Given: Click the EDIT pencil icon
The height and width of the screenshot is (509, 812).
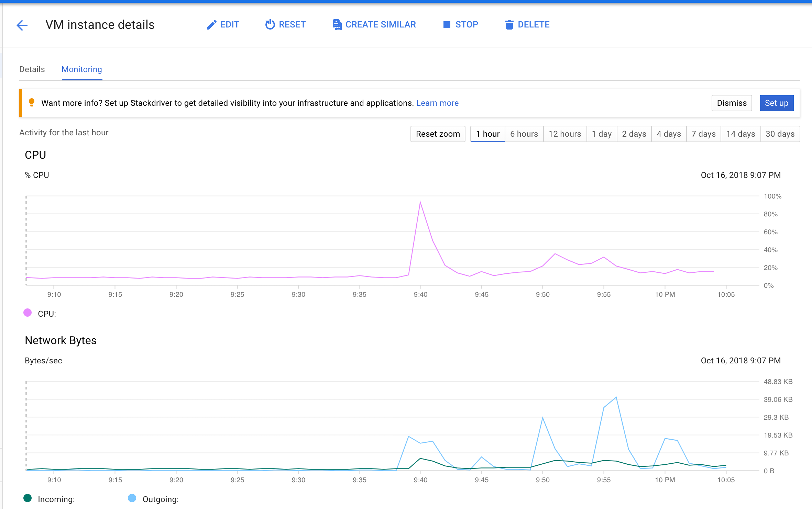Looking at the screenshot, I should pyautogui.click(x=211, y=25).
